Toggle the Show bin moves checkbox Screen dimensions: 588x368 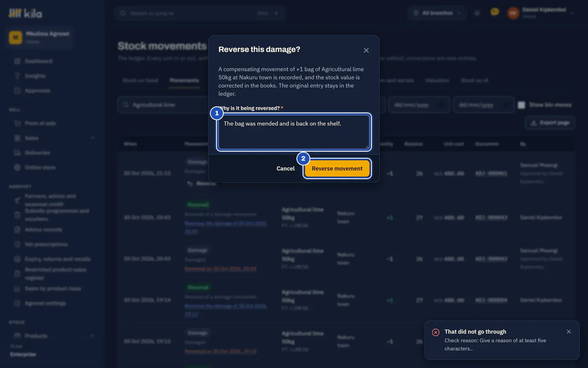click(x=521, y=105)
